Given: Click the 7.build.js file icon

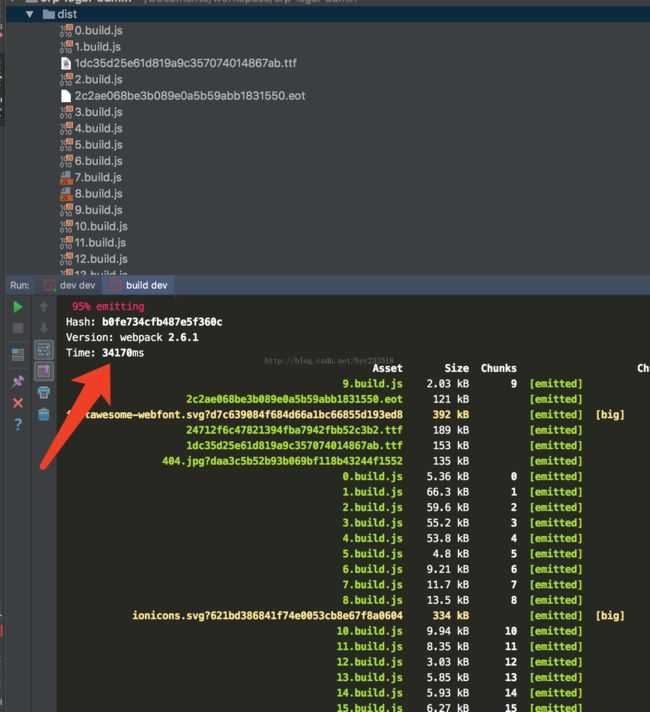Looking at the screenshot, I should (66, 178).
